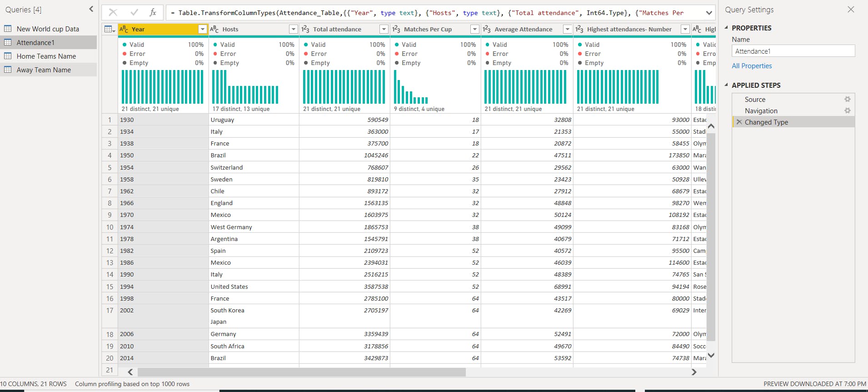Viewport: 868px width, 392px height.
Task: Select the Changed Type applied step
Action: point(793,122)
